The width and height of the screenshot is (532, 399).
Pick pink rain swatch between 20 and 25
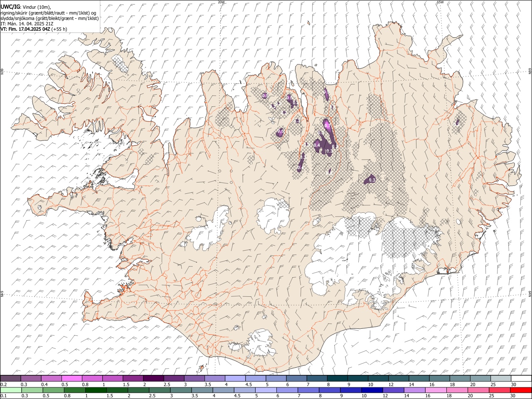(x=478, y=390)
